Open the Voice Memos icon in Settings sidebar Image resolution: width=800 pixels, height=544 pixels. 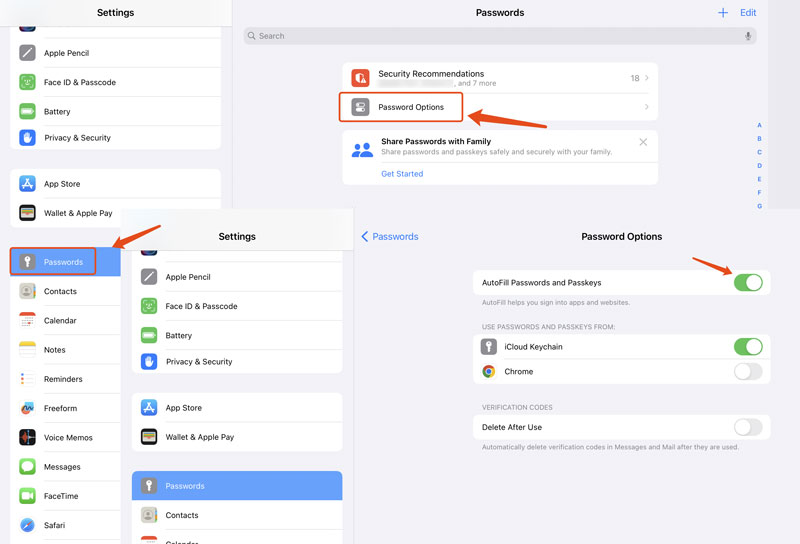[x=28, y=437]
